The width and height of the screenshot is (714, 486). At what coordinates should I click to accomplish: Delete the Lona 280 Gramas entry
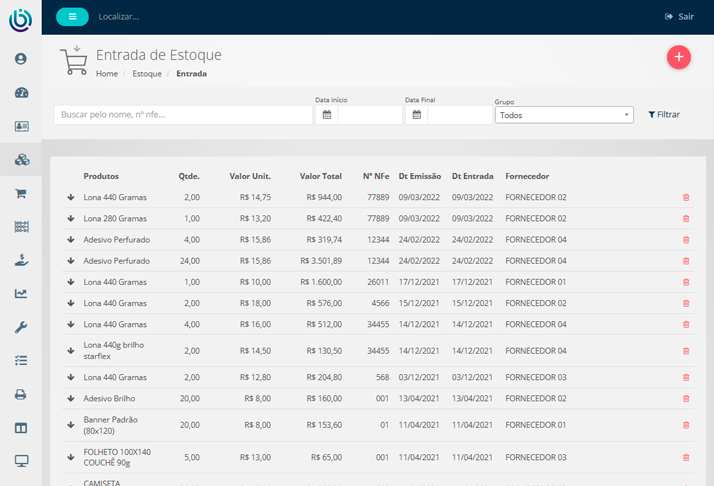coord(685,218)
